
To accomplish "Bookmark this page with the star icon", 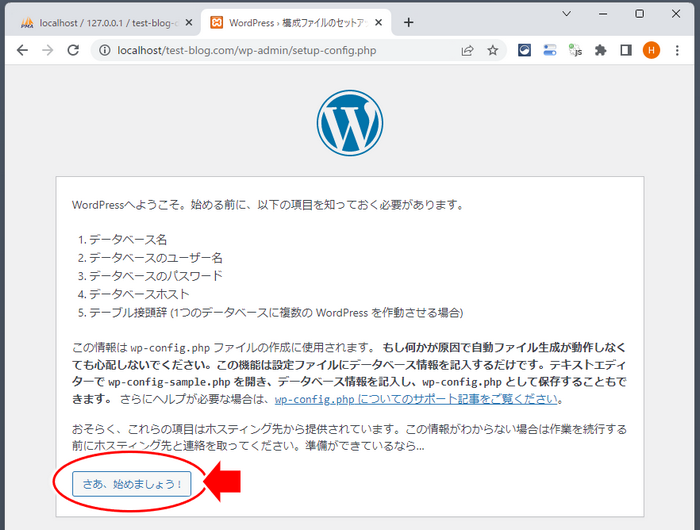I will (x=492, y=50).
